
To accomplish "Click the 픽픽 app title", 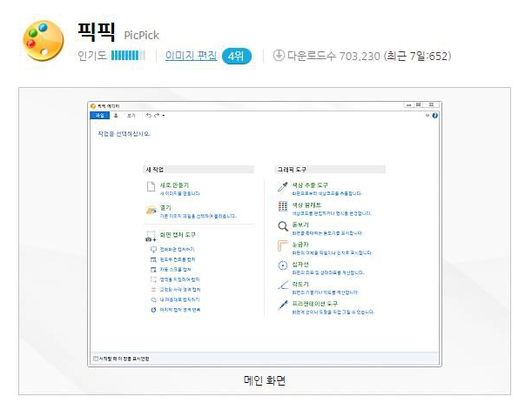I will point(97,32).
